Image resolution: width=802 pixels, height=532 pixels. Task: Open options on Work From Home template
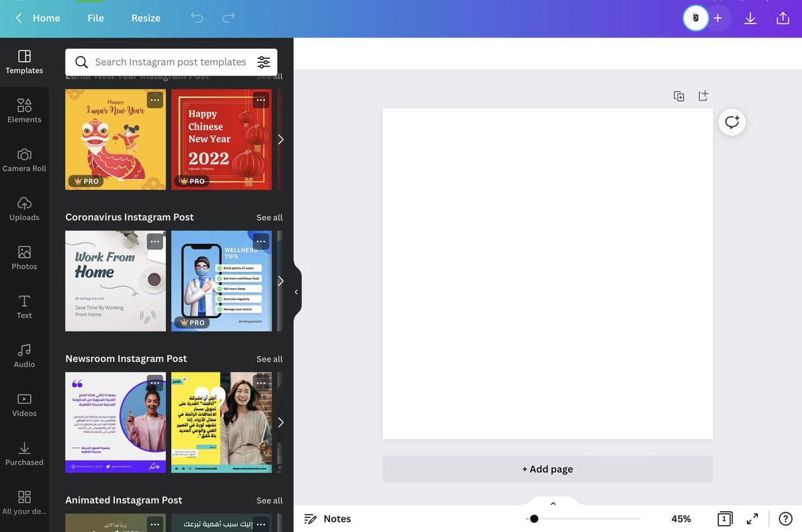155,242
